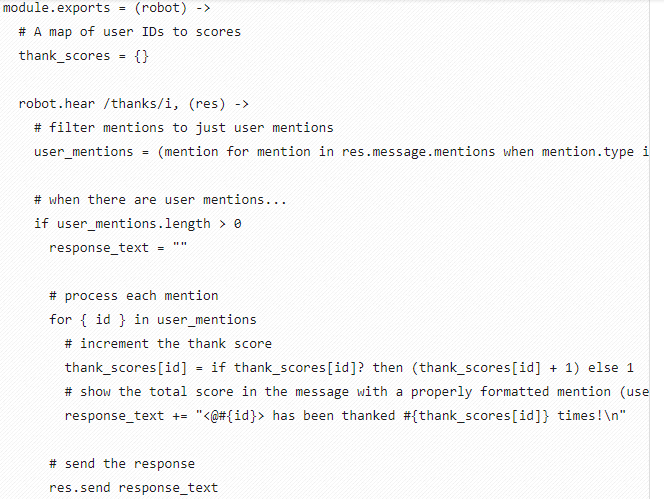This screenshot has height=499, width=664.
Task: Click the thank_scores[id] increment statement
Action: [x=349, y=367]
